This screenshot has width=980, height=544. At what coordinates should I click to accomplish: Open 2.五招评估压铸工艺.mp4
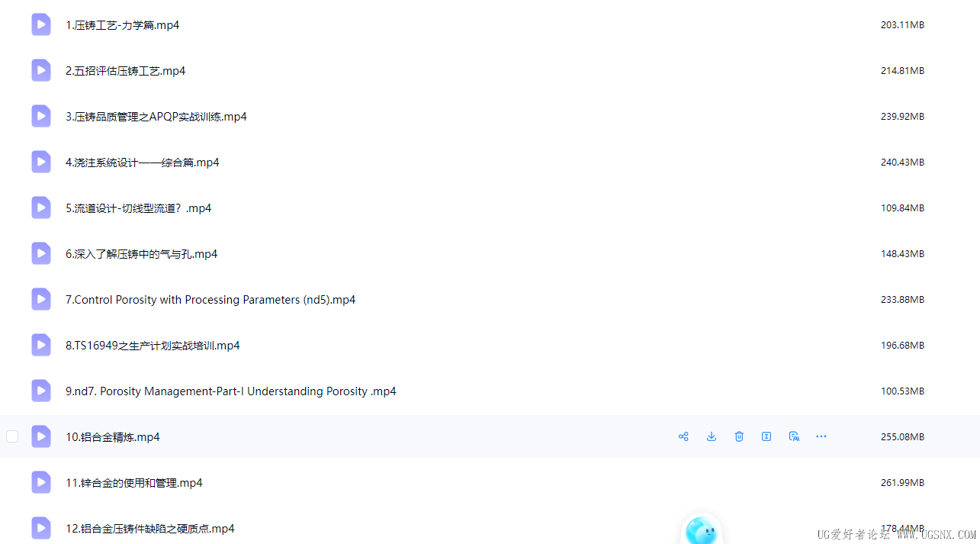point(125,71)
